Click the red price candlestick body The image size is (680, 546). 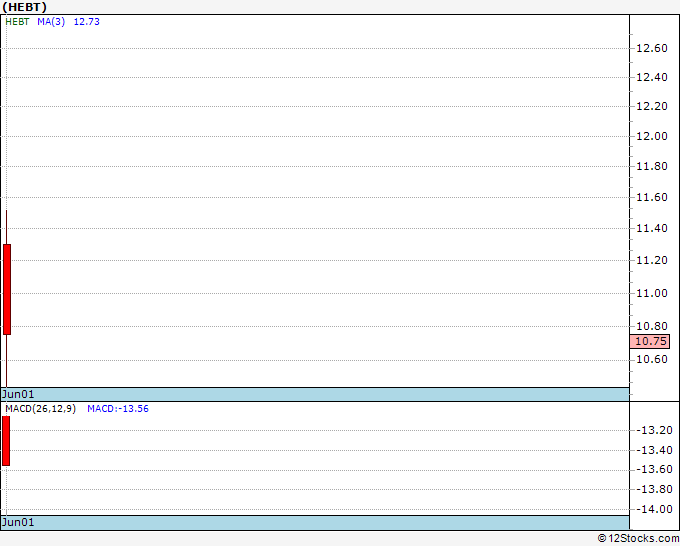click(x=7, y=289)
